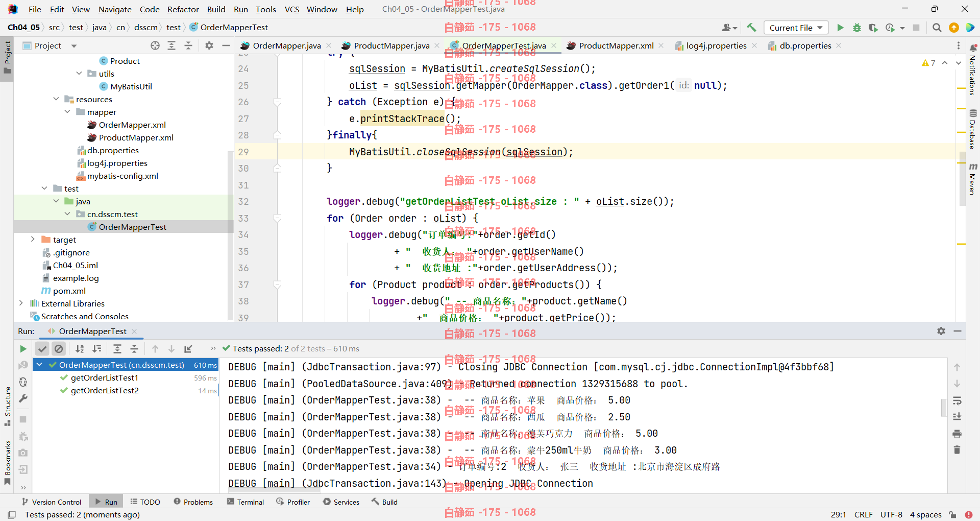Run the current file with green play
This screenshot has width=980, height=521.
click(x=840, y=28)
